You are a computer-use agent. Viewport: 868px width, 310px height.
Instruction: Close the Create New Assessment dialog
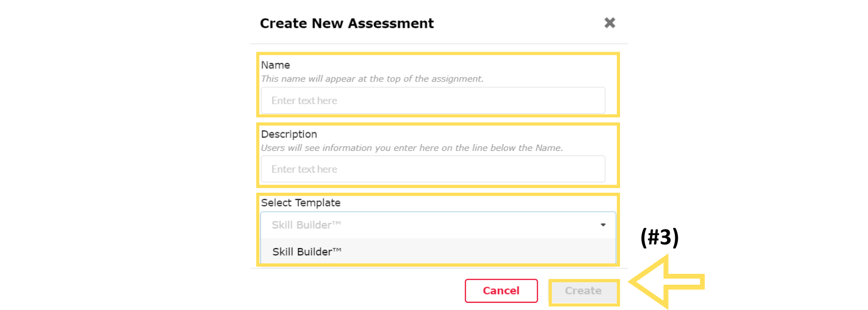pos(610,23)
